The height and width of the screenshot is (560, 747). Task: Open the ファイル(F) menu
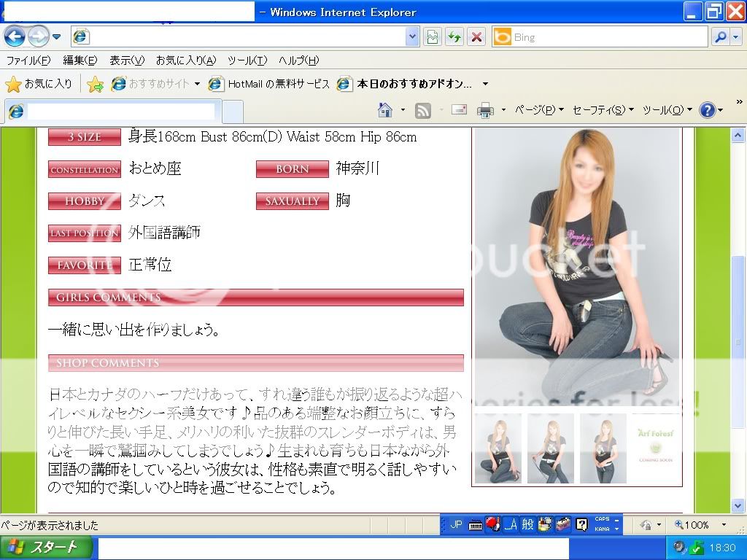(x=28, y=61)
